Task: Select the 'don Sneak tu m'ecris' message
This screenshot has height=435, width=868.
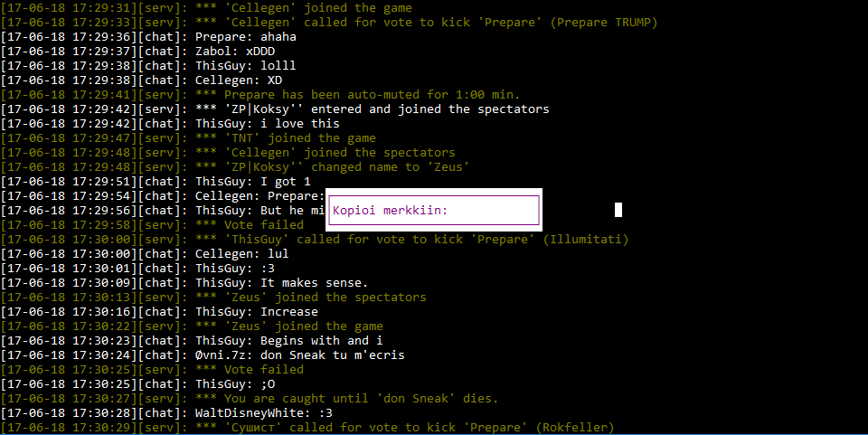Action: pyautogui.click(x=300, y=355)
